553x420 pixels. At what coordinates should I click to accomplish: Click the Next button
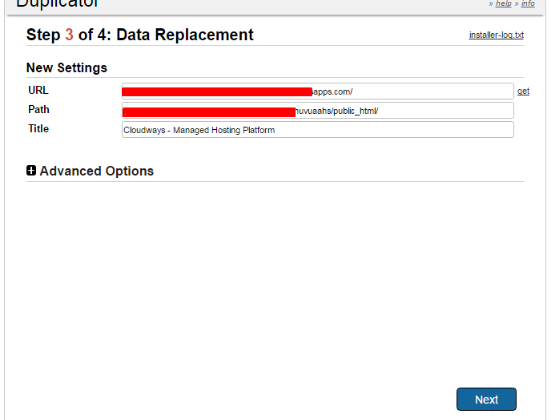coord(486,399)
